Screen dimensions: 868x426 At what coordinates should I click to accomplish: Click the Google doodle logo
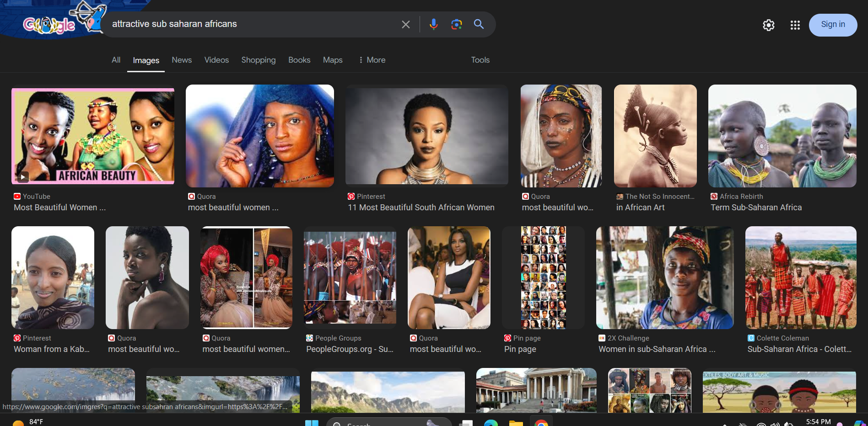click(64, 21)
